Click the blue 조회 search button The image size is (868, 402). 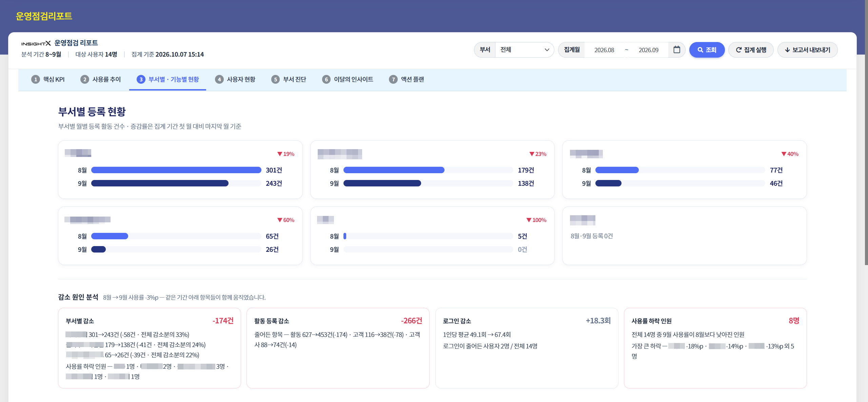coord(707,50)
